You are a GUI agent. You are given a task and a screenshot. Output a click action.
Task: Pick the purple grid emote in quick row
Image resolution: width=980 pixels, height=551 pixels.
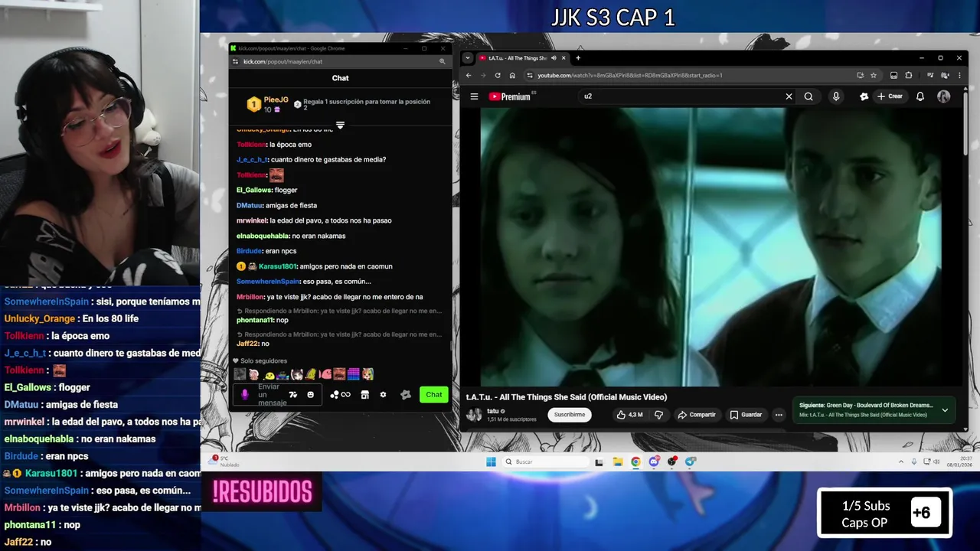click(353, 374)
